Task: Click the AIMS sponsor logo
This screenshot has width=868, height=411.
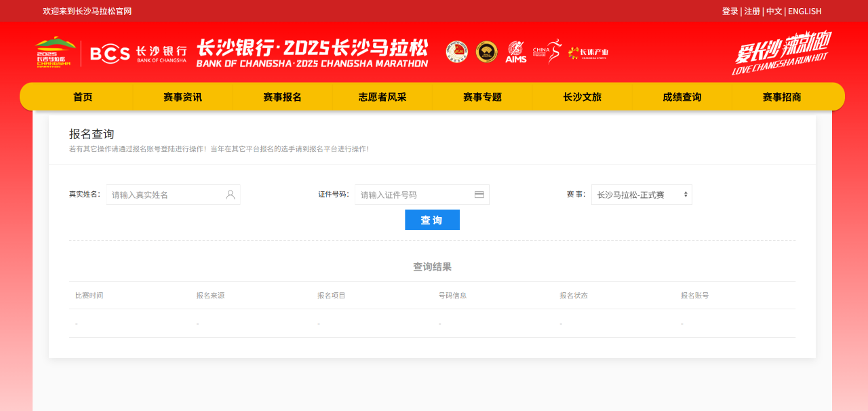Action: click(x=516, y=52)
